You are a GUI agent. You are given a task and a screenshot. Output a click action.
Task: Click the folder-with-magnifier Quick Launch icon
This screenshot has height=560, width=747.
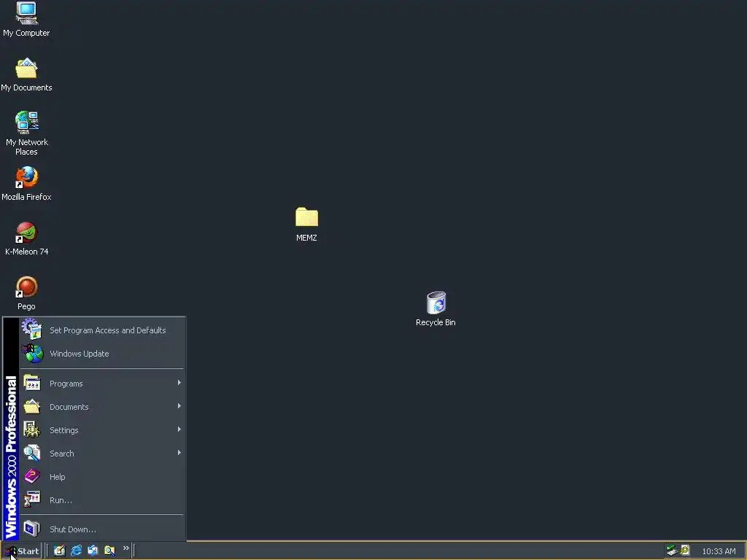click(x=109, y=551)
